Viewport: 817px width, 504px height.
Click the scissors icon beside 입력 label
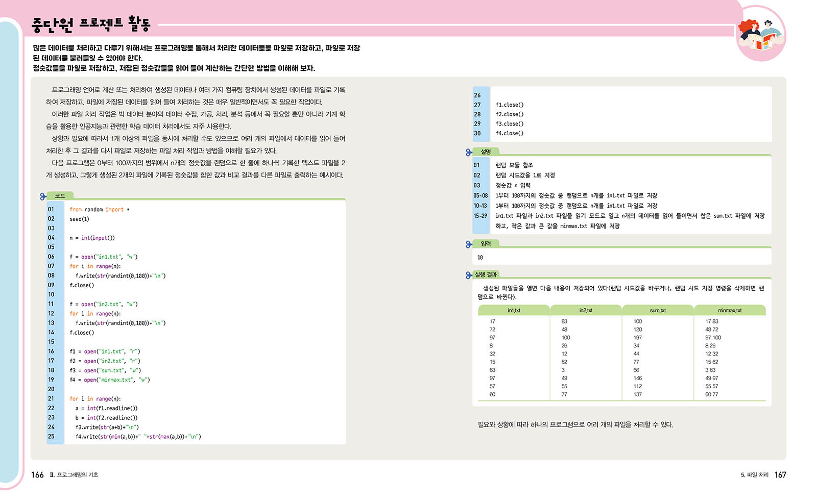coord(469,245)
